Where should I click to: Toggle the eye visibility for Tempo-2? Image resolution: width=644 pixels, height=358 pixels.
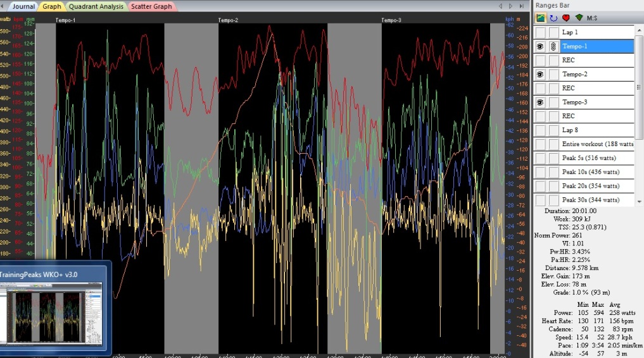pyautogui.click(x=540, y=74)
